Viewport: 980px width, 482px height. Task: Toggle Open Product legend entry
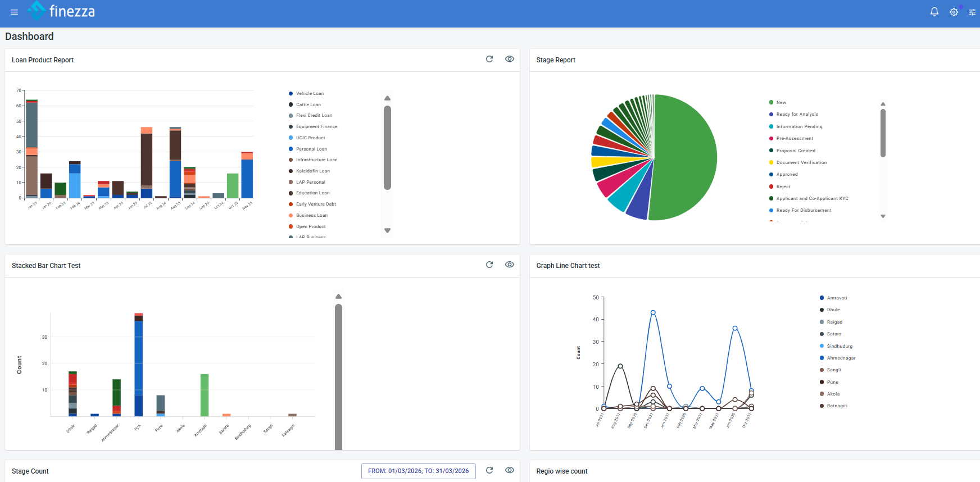(x=307, y=226)
